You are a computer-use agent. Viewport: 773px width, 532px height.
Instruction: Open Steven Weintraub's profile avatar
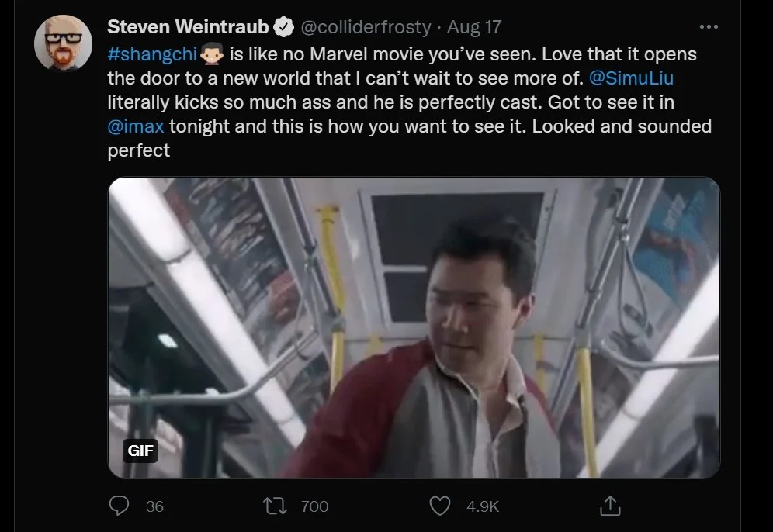[58, 42]
